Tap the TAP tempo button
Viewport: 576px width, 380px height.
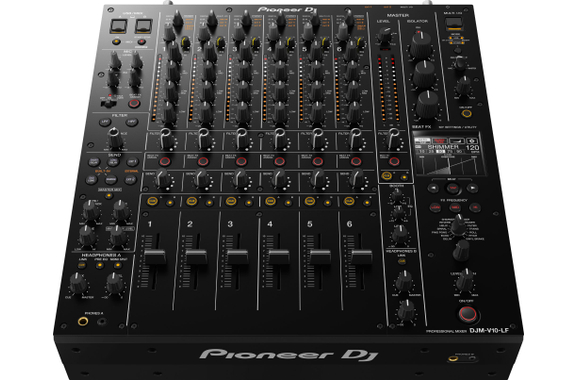(452, 188)
